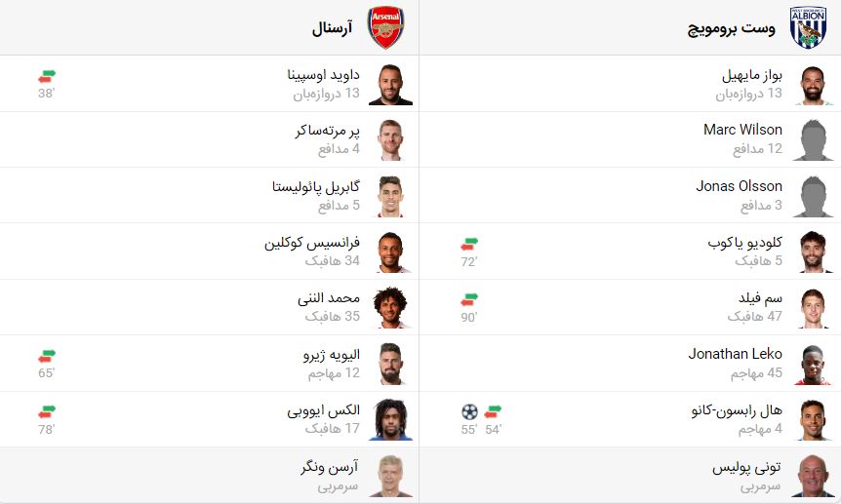Open Per Mertesacker's player photo

[390, 140]
